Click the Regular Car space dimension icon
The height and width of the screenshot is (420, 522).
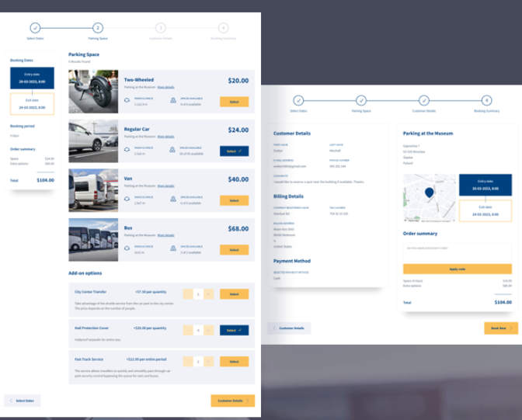click(127, 149)
